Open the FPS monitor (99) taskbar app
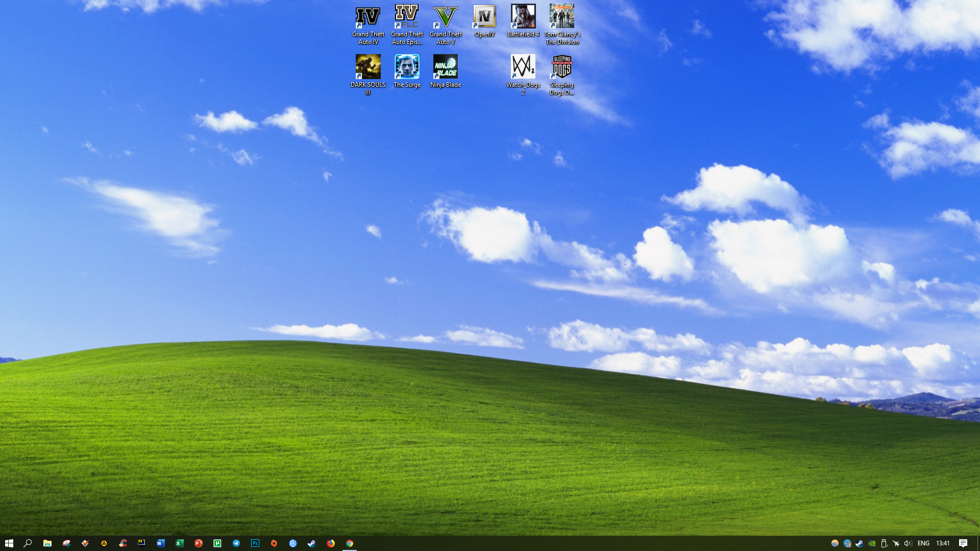980x551 pixels. (x=141, y=543)
